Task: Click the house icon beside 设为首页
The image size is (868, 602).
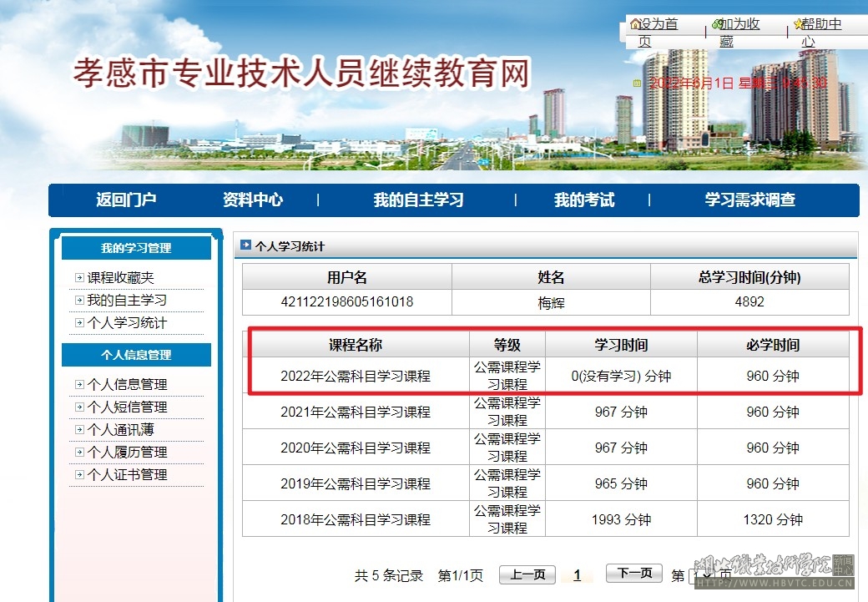Action: click(x=635, y=24)
